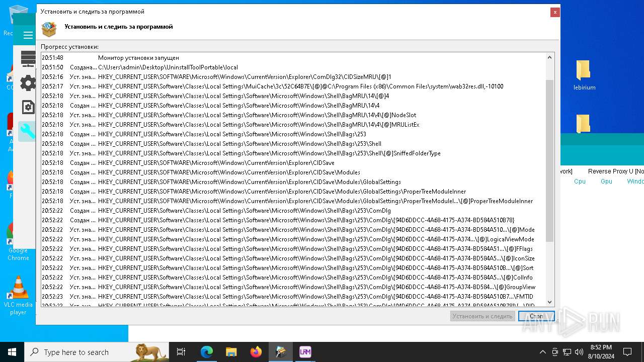Open the unnamed folder below lebirium
This screenshot has height=362, width=644.
pyautogui.click(x=583, y=124)
